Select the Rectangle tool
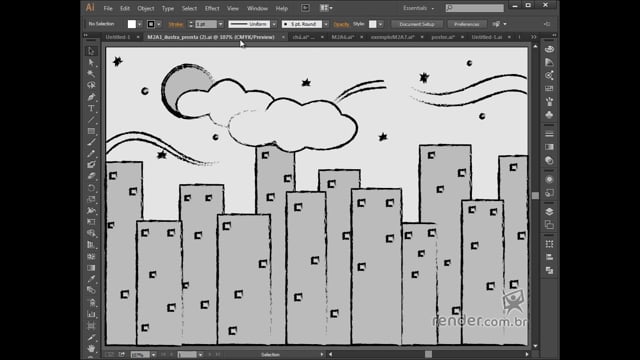 91,131
